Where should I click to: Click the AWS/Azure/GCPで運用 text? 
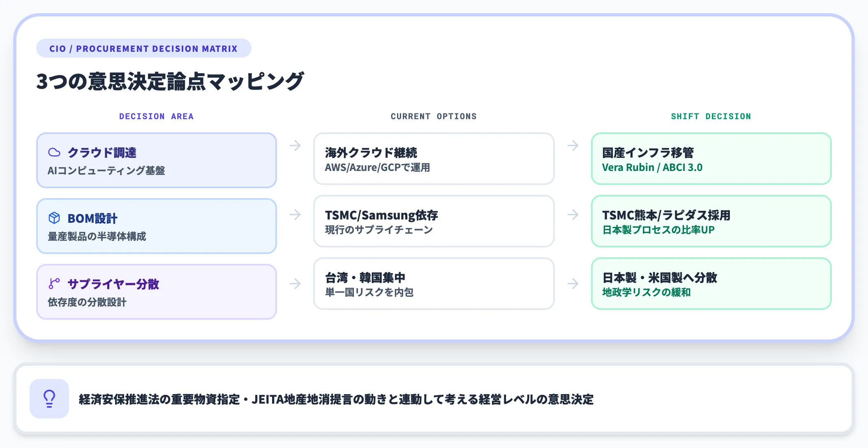pos(377,167)
